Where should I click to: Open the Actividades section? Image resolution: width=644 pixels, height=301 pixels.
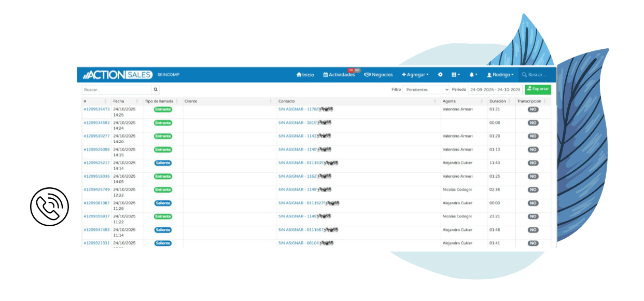pyautogui.click(x=339, y=75)
